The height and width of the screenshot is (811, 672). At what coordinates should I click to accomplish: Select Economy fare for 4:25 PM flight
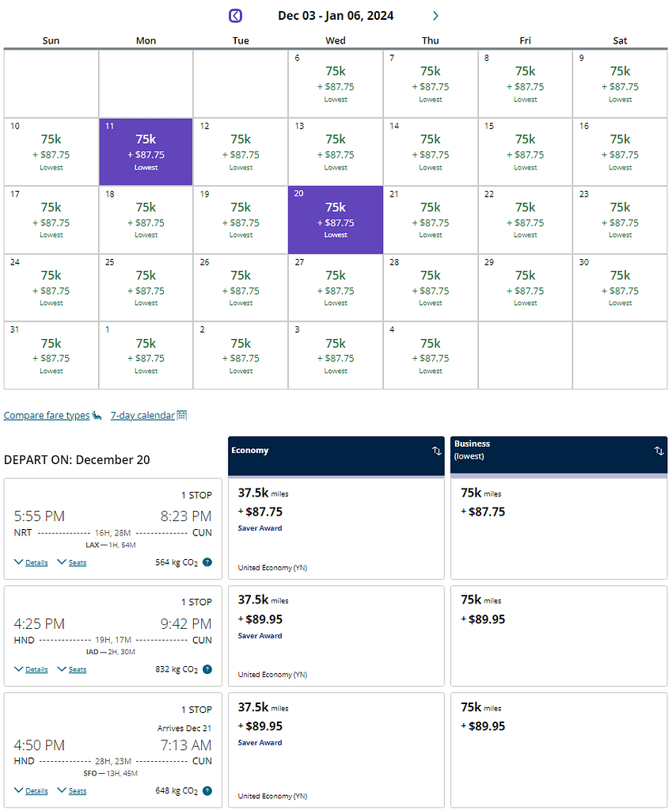[336, 636]
